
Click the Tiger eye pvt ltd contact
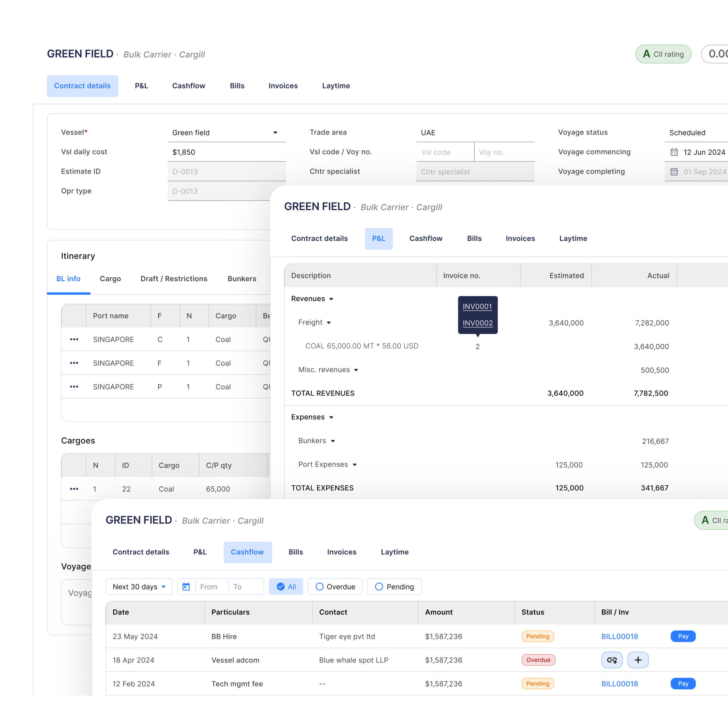tap(347, 636)
